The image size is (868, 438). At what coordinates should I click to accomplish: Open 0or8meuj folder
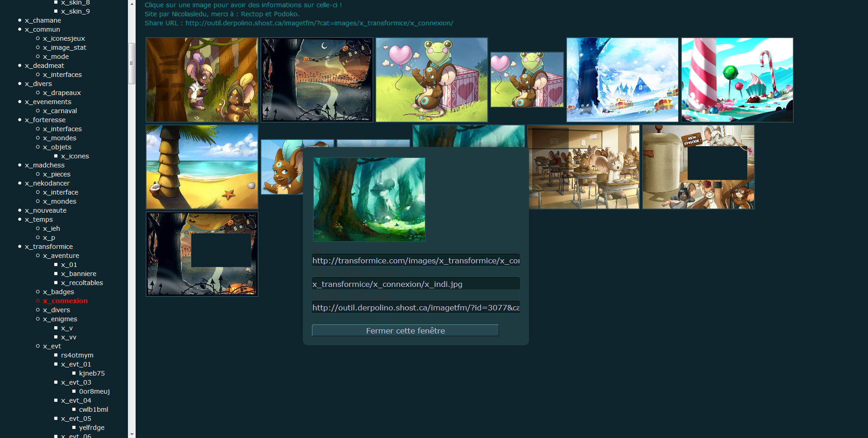[x=94, y=391]
